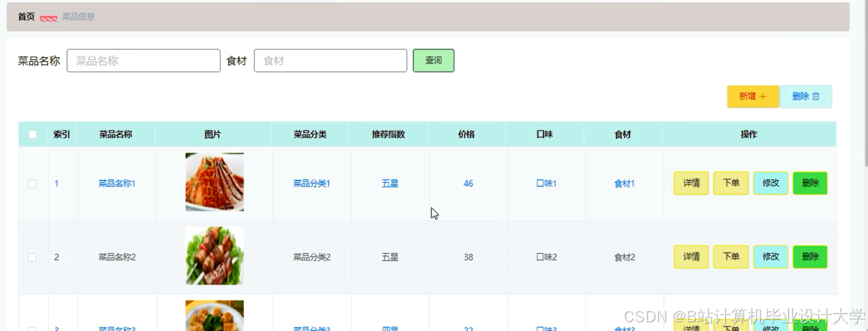Click the 五星 rating in row 菜品名称1
868x331 pixels.
point(390,184)
